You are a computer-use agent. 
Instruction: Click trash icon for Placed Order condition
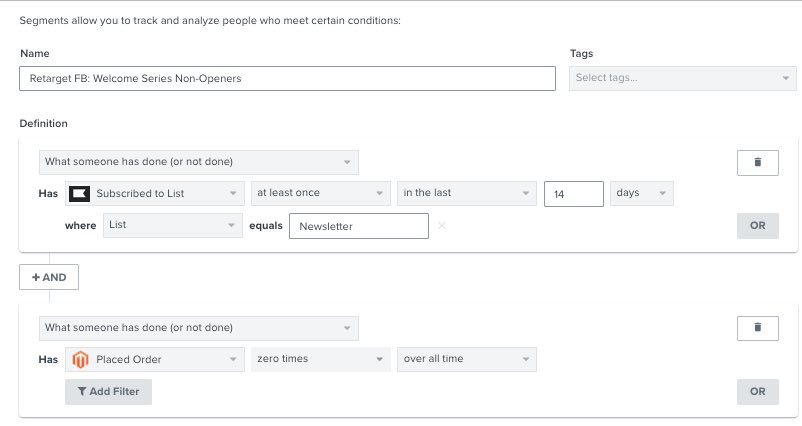757,327
